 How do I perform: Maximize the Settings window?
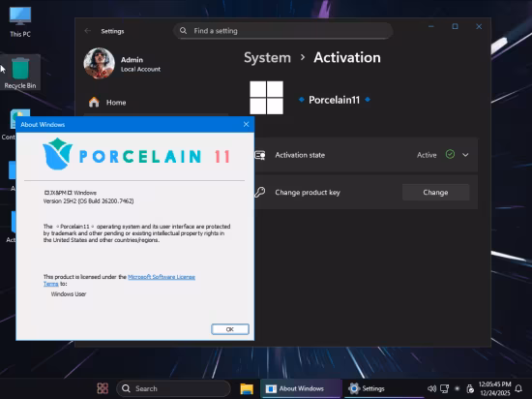455,26
